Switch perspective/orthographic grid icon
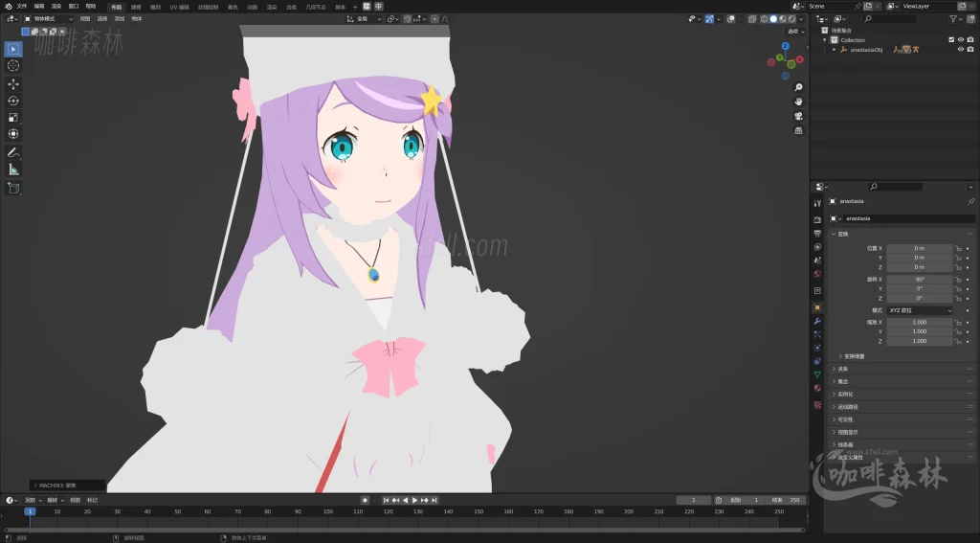This screenshot has height=543, width=980. click(x=798, y=131)
